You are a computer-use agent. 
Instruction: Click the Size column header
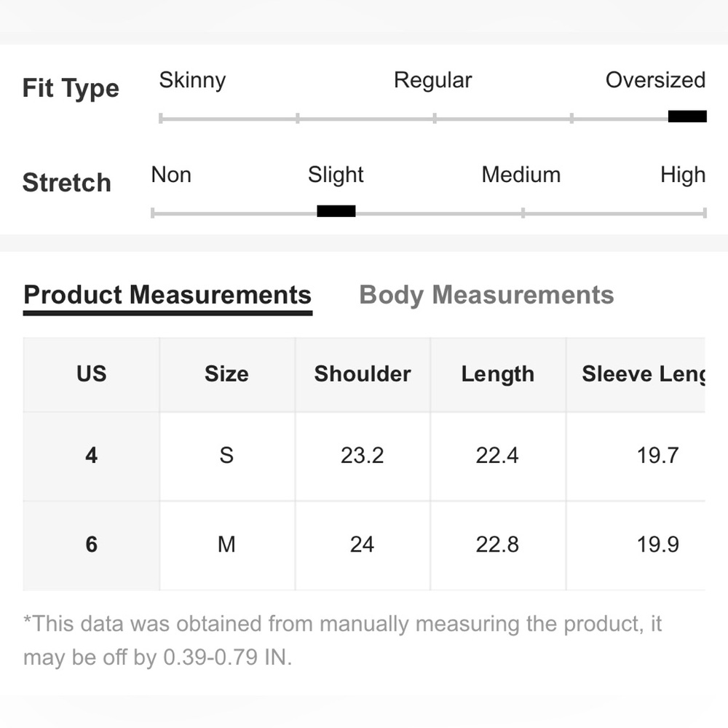(226, 374)
